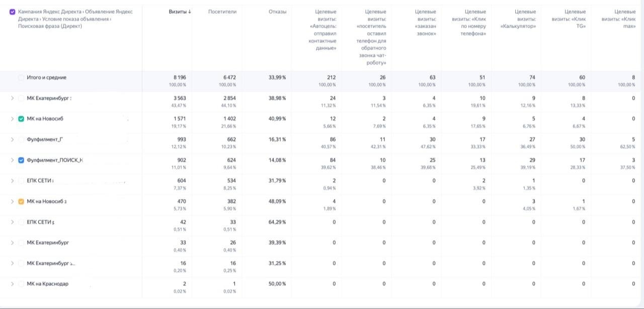Sort by Целевые визиты «Клик TG» column
Image resolution: width=644 pixels, height=309 pixels.
click(575, 19)
